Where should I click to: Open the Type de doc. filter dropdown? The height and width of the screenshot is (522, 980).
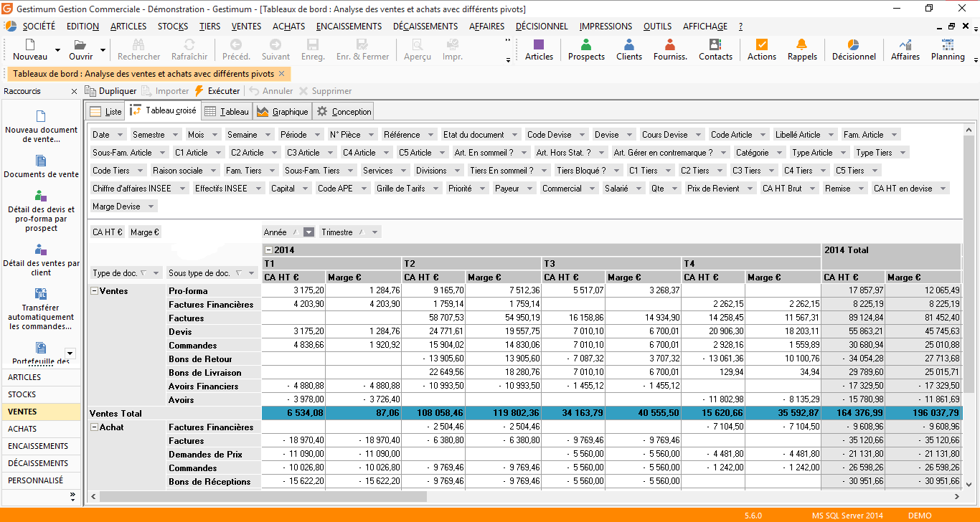156,273
